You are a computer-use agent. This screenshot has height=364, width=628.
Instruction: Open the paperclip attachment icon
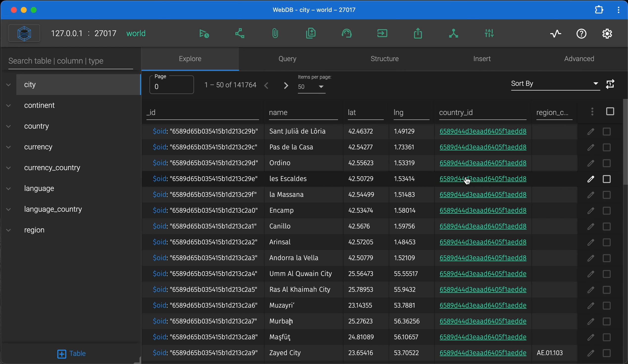tap(275, 33)
